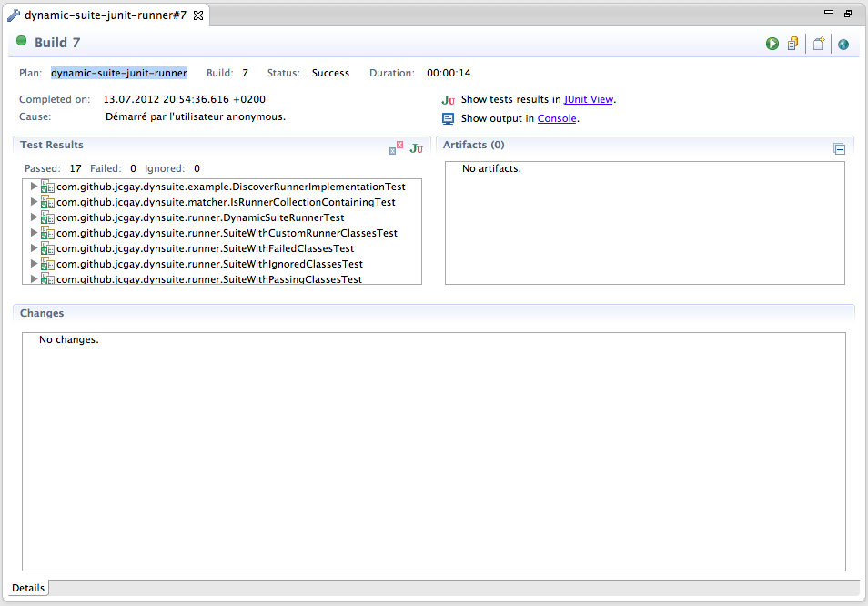Click the test suite icon for DynamicSuiteRunnerTest
The image size is (868, 606).
click(x=47, y=218)
